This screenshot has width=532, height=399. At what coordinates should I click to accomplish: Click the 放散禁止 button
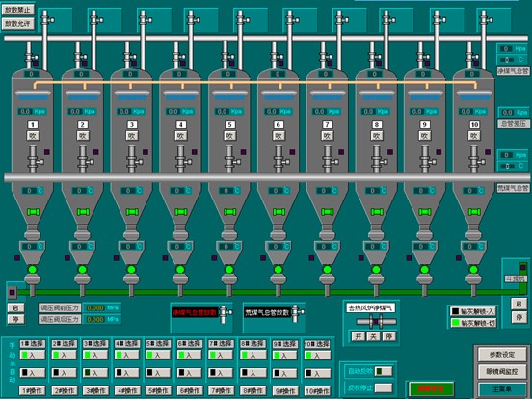[17, 10]
